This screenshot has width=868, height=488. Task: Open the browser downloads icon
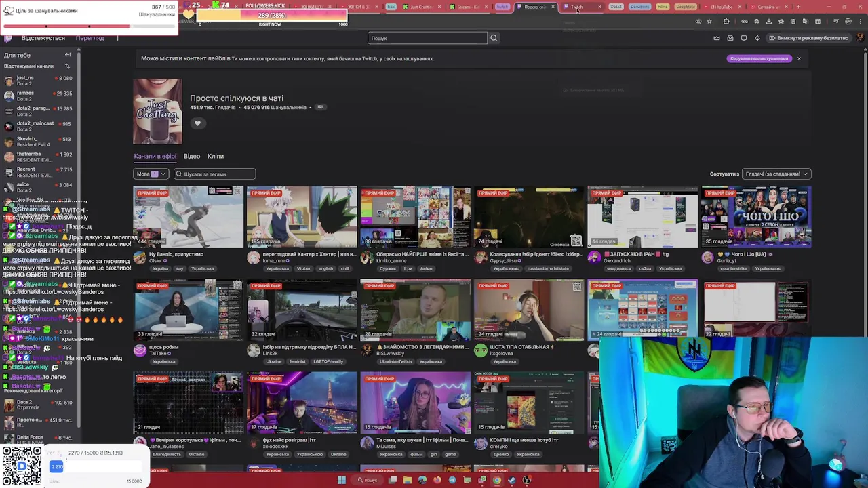point(768,21)
